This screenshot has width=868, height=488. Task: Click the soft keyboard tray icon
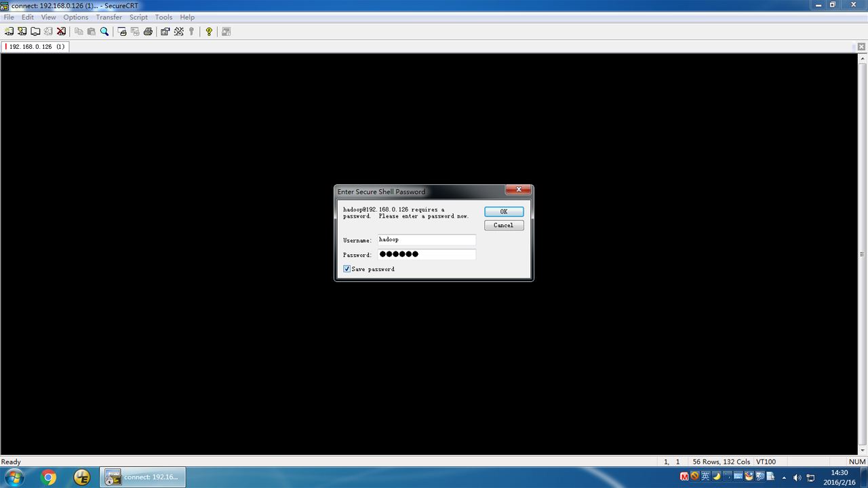pyautogui.click(x=738, y=476)
